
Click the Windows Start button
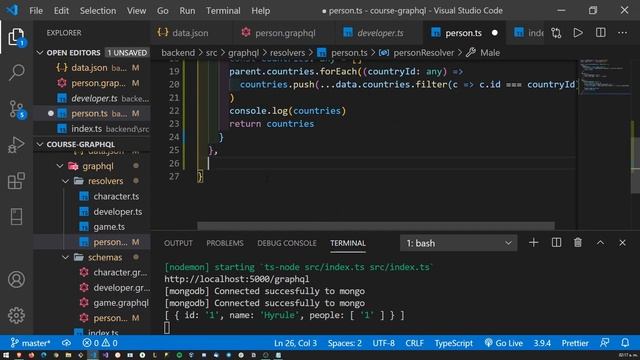point(6,356)
